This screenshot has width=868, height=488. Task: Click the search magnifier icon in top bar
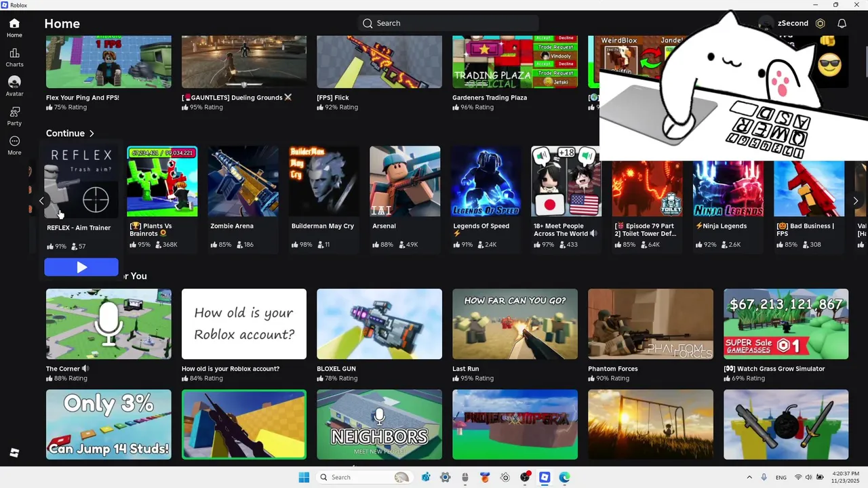pyautogui.click(x=368, y=23)
